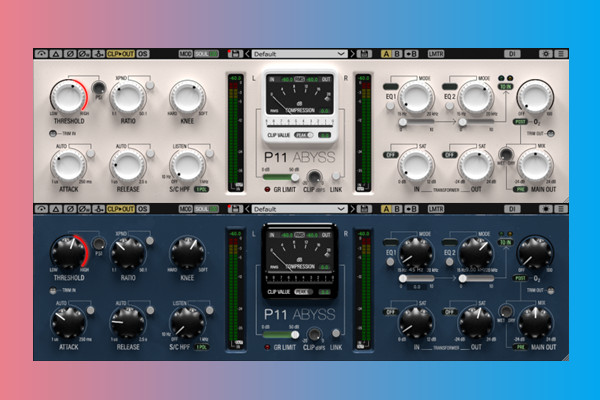Open the EQ2 MODE selector in the light plugin
Image resolution: width=600 pixels, height=400 pixels.
(x=450, y=87)
